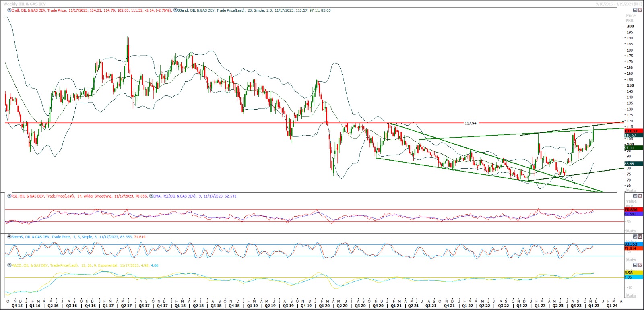Click the Q4 15 label on the time axis
This screenshot has height=310, width=644.
click(17, 306)
